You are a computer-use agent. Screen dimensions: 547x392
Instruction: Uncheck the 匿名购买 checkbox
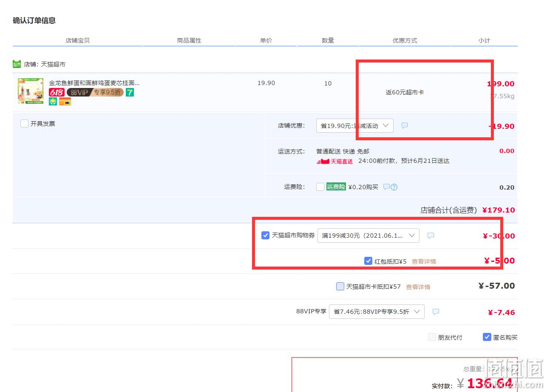487,337
